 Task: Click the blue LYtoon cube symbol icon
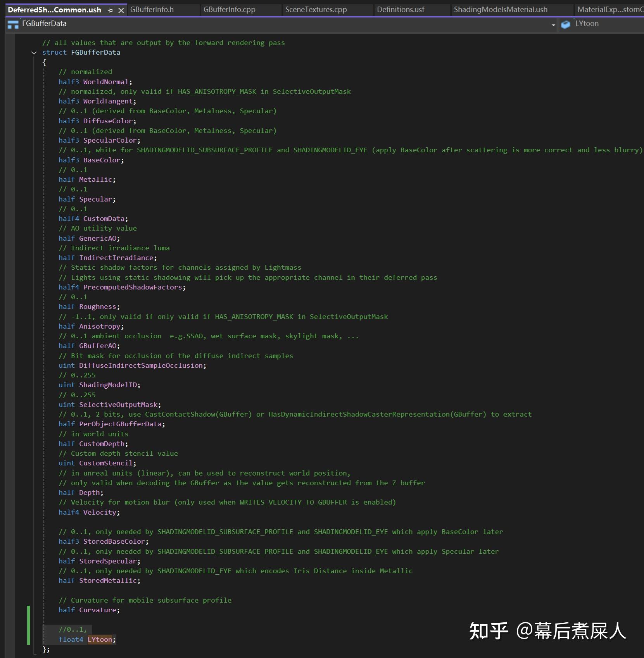566,24
